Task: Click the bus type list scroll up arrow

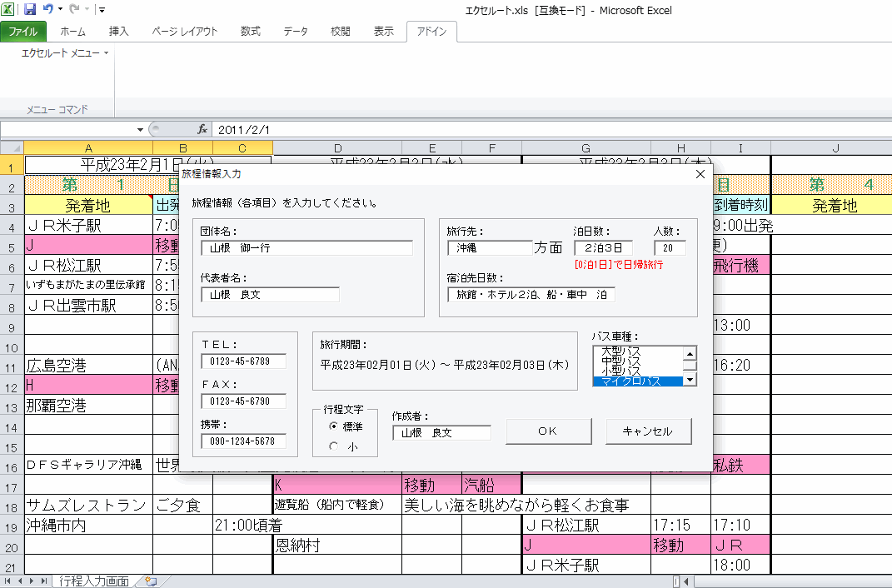Action: 690,353
